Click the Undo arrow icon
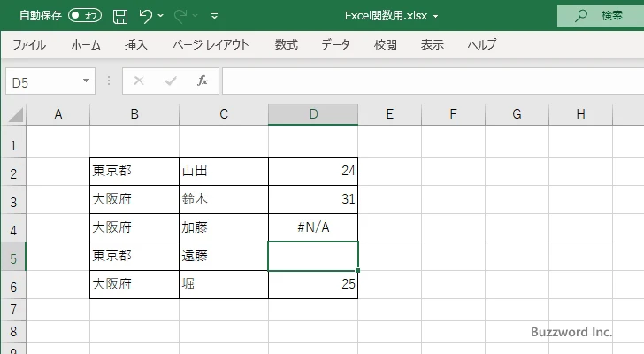Screen dimensions: 644x354 [x=145, y=16]
